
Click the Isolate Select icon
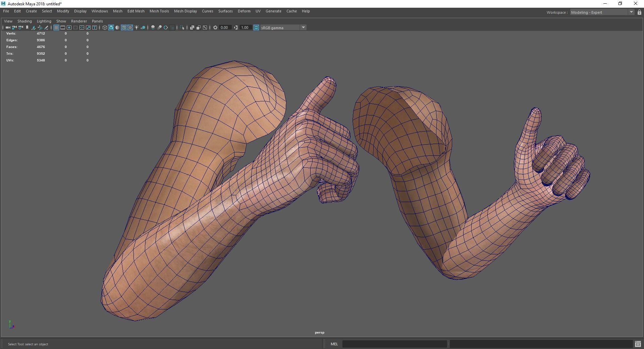182,28
